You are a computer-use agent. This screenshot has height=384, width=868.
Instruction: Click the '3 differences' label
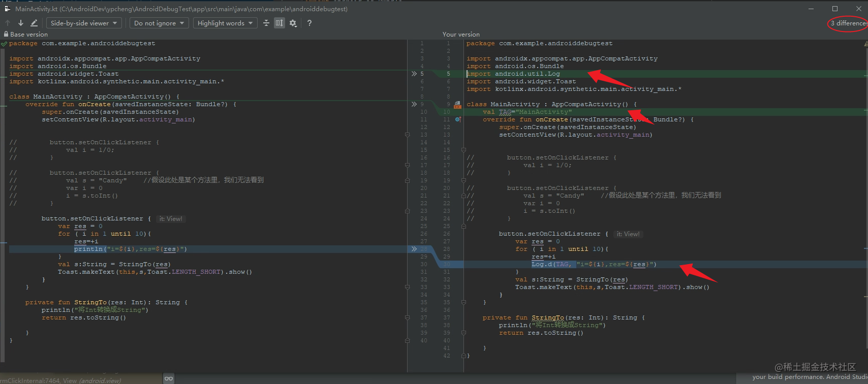849,23
